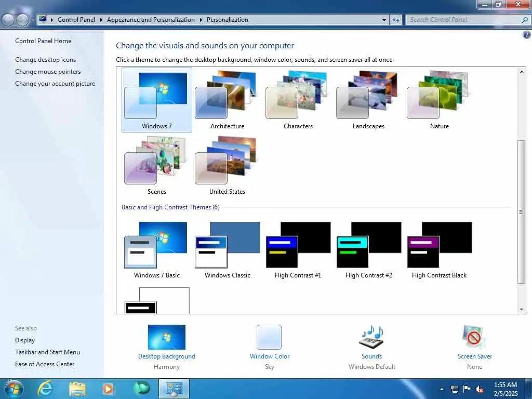Open Display under See also
532x399 pixels.
[25, 340]
